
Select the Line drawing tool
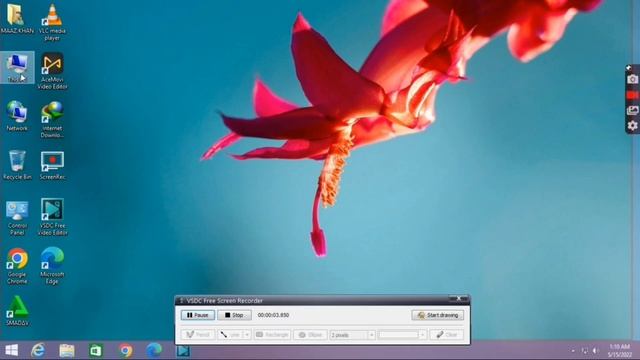click(230, 335)
